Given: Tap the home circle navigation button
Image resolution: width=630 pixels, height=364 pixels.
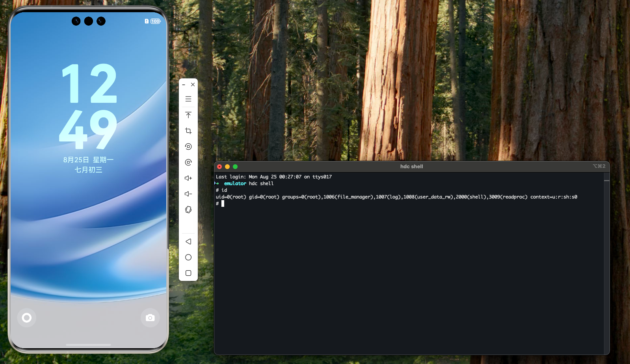Looking at the screenshot, I should click(x=188, y=257).
